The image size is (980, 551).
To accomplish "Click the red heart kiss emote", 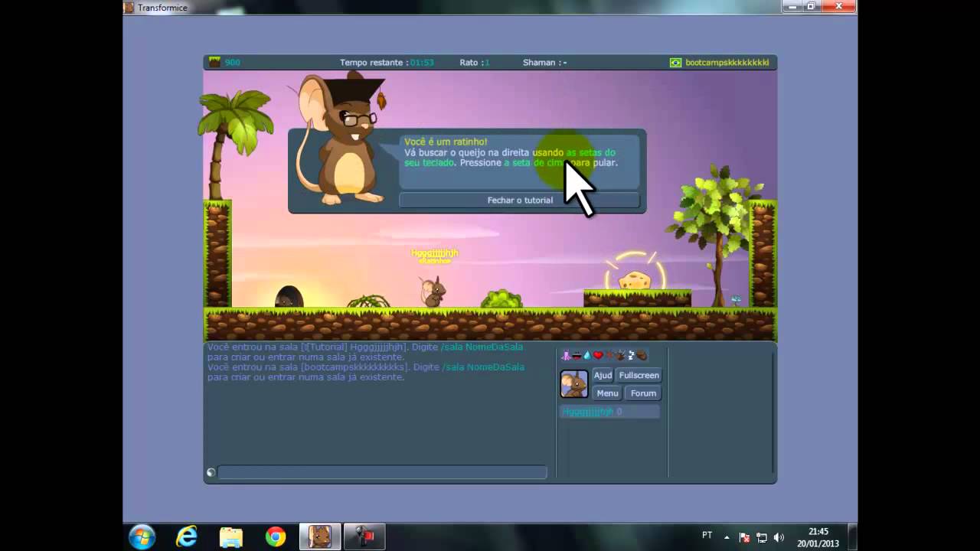I will point(598,355).
